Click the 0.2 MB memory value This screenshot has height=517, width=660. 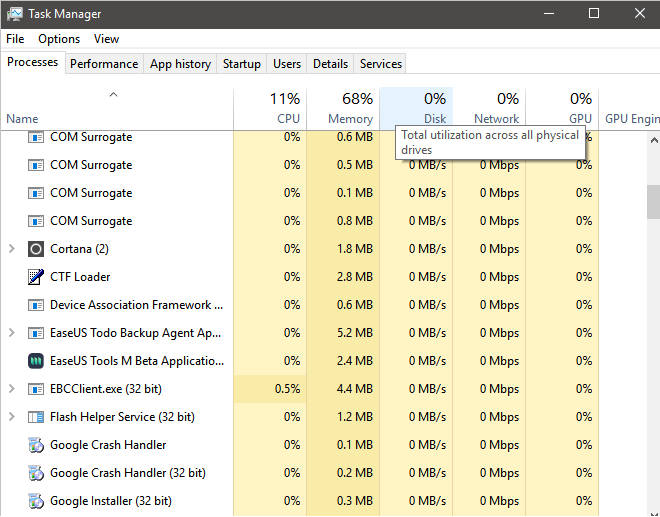[354, 473]
